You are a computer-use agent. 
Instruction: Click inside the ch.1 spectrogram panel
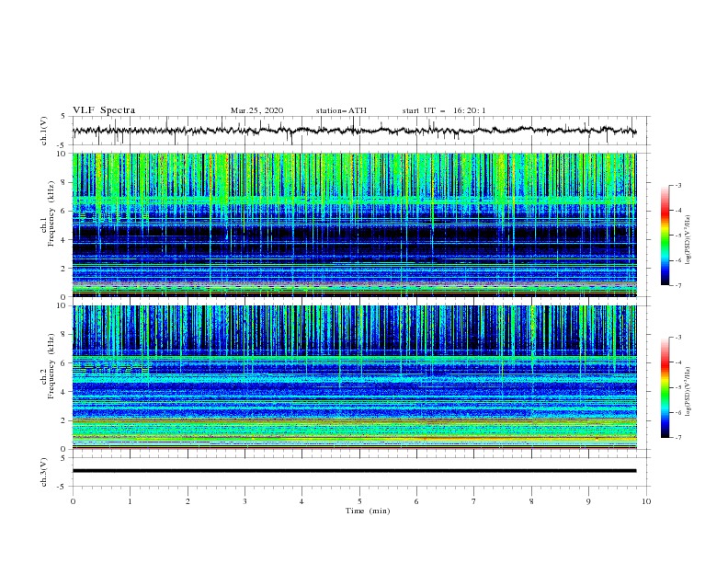click(354, 224)
